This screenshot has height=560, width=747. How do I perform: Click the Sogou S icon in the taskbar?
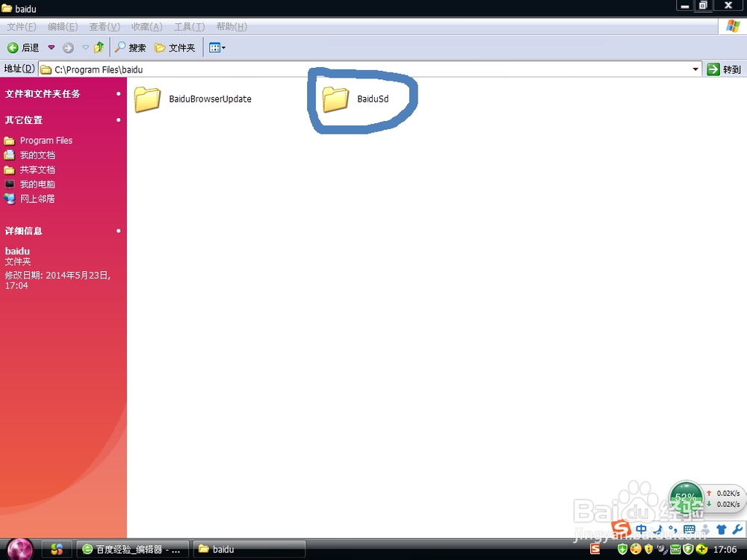tap(595, 550)
